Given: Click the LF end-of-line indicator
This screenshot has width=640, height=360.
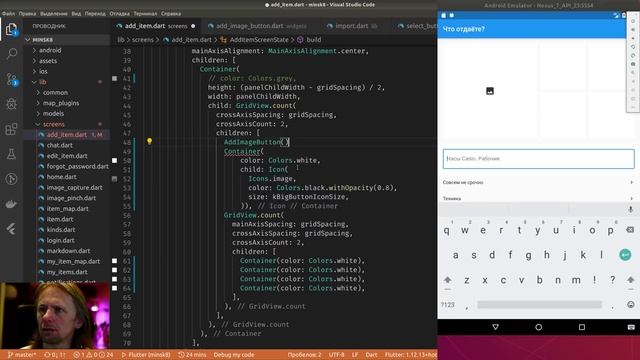Looking at the screenshot, I should pos(355,355).
